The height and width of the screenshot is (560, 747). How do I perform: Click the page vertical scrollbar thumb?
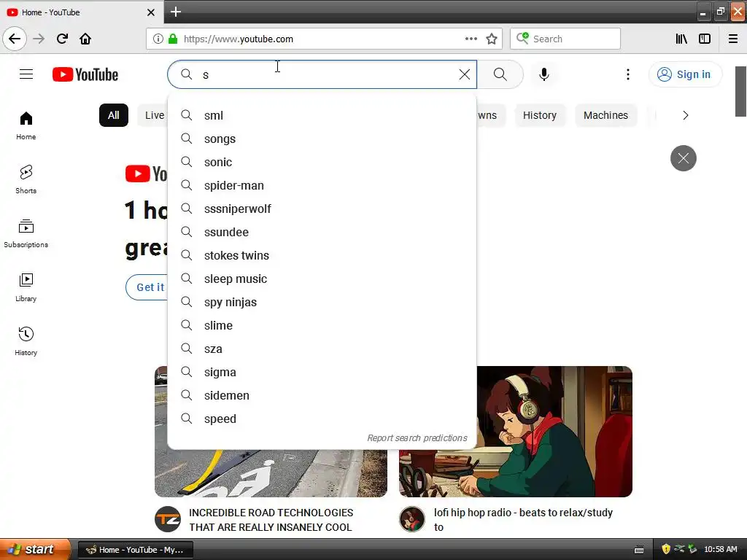(x=740, y=91)
